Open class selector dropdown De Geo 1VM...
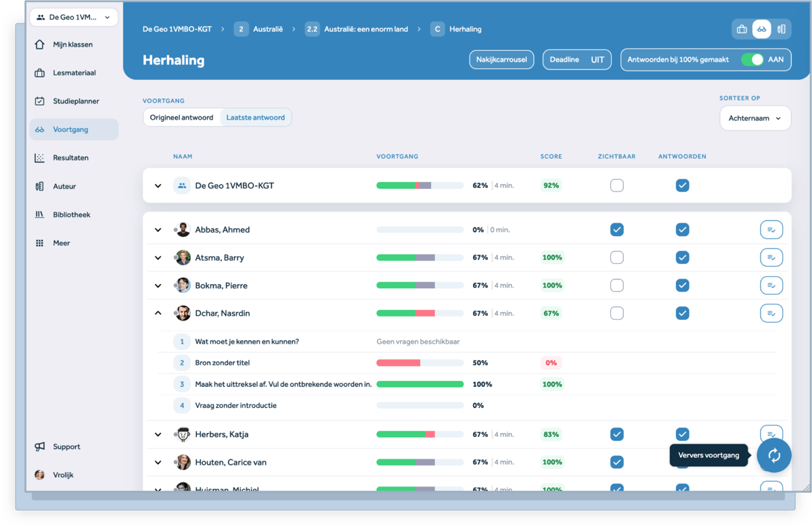The width and height of the screenshot is (812, 529). click(x=74, y=17)
